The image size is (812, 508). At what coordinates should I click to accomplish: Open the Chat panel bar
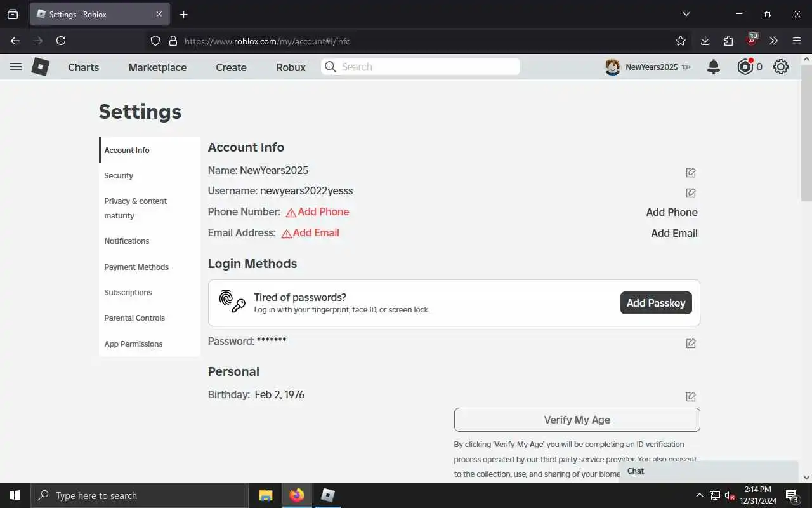[x=709, y=471]
